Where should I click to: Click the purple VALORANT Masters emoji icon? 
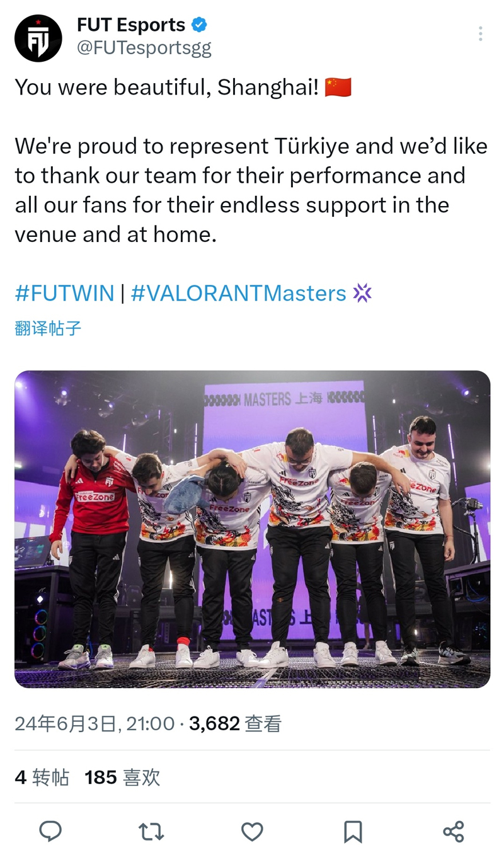point(362,293)
